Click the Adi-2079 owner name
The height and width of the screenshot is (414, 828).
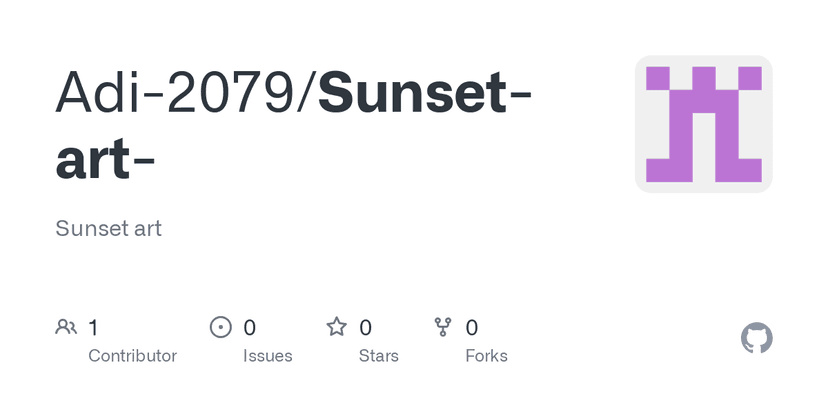pyautogui.click(x=180, y=92)
